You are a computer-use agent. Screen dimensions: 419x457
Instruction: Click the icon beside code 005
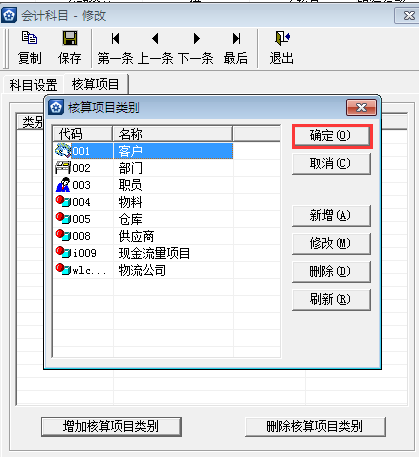tap(63, 219)
